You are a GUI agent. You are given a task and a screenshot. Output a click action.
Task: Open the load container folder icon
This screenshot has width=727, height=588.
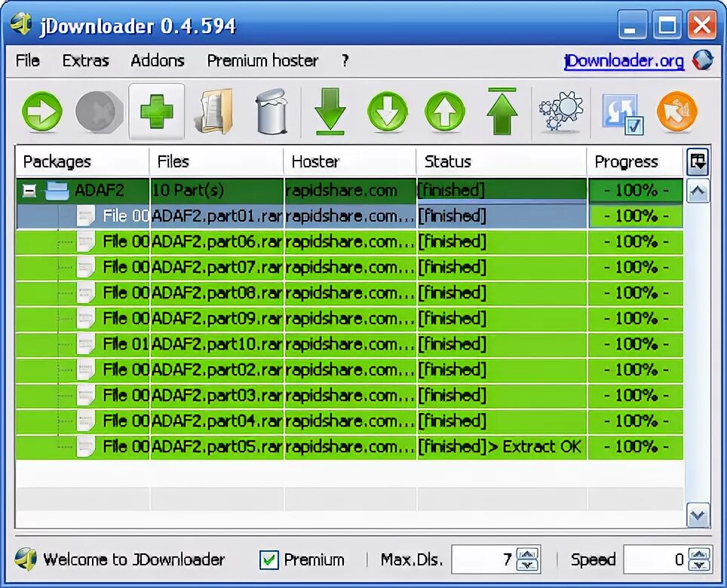pyautogui.click(x=214, y=112)
